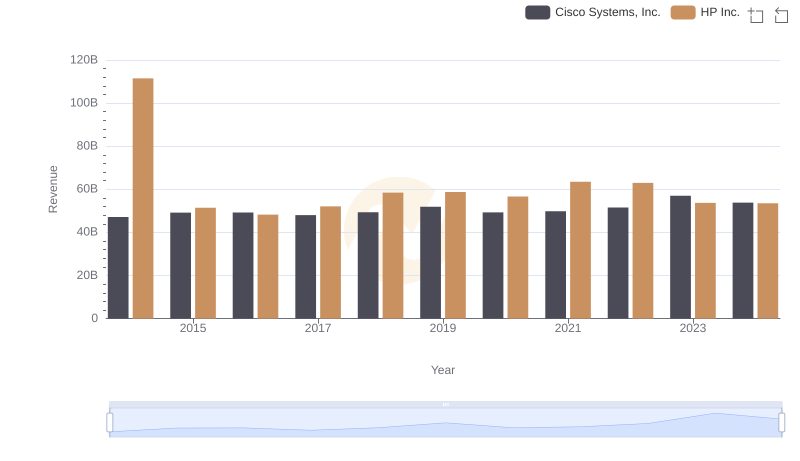Screen dimensions: 800x461
Task: Select the Cisco bar for 2015
Action: click(181, 266)
